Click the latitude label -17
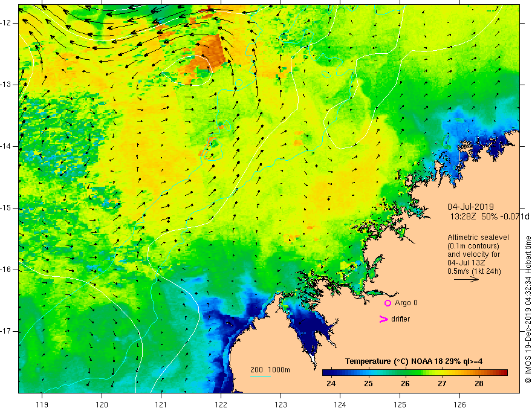The width and height of the screenshot is (532, 411). [x=6, y=331]
